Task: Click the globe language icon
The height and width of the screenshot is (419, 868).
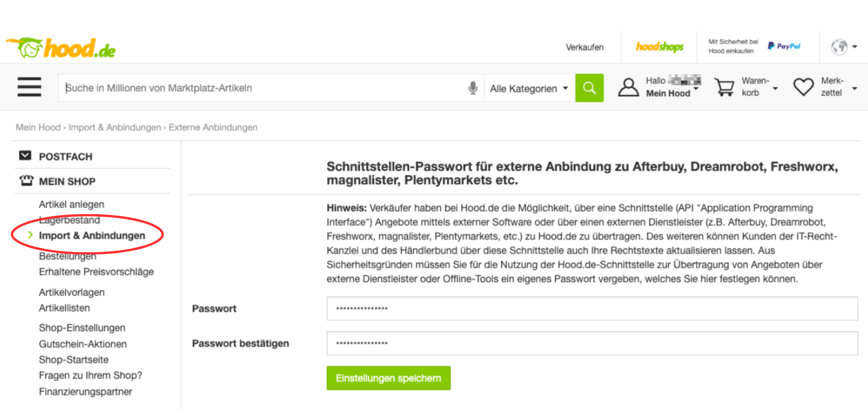Action: tap(839, 47)
